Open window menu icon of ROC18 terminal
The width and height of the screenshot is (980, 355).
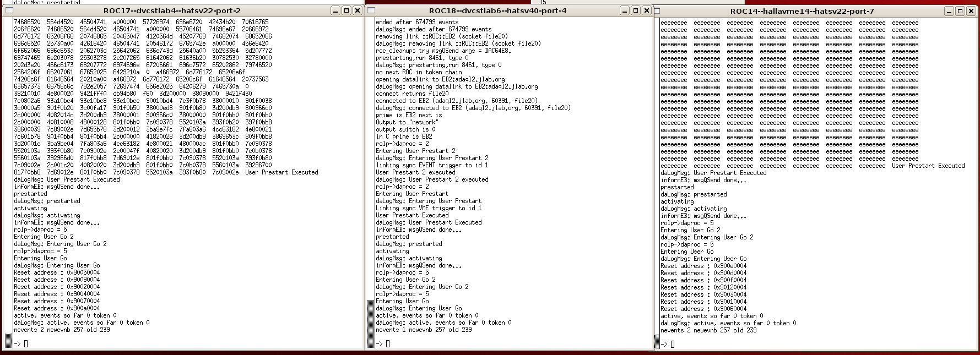[371, 10]
